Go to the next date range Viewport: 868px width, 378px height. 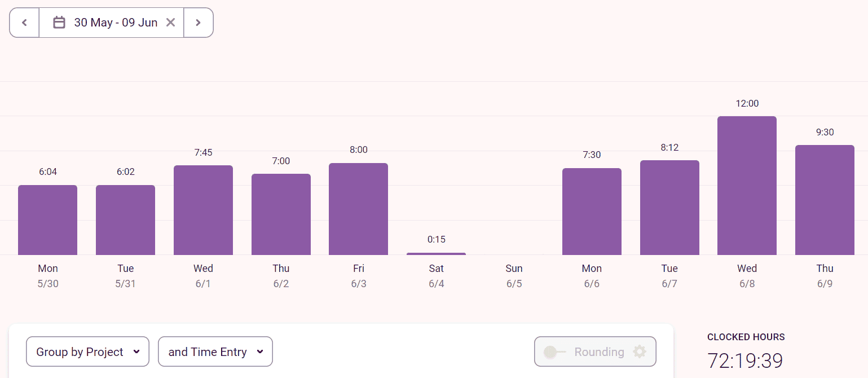(199, 23)
